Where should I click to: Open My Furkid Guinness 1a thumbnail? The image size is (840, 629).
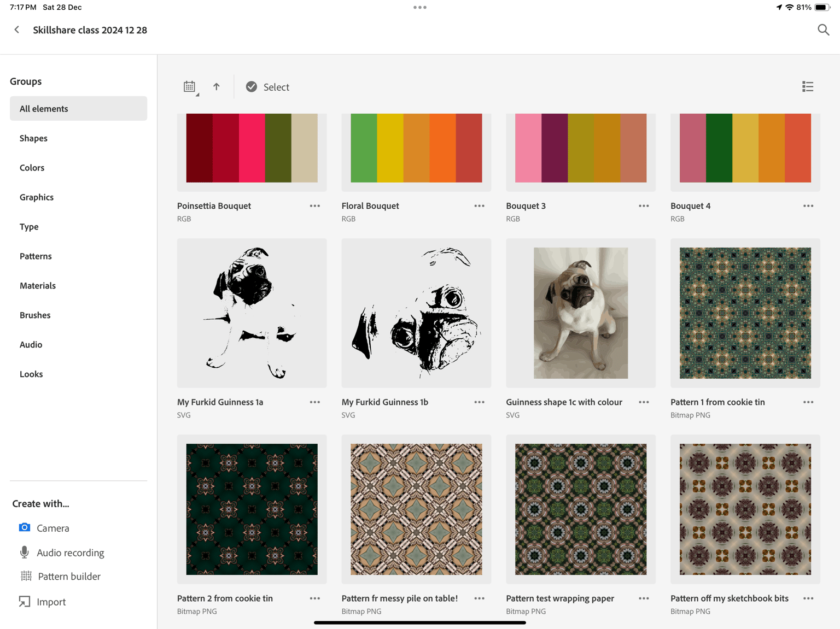click(x=252, y=313)
